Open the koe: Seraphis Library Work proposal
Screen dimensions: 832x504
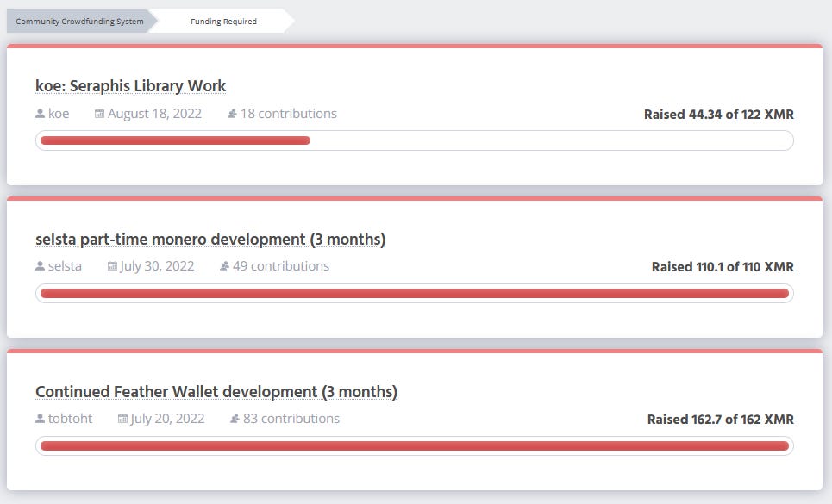click(130, 86)
